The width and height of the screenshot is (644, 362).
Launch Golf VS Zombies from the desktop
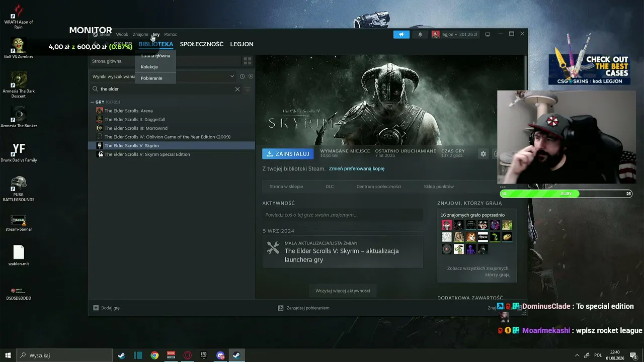click(19, 48)
